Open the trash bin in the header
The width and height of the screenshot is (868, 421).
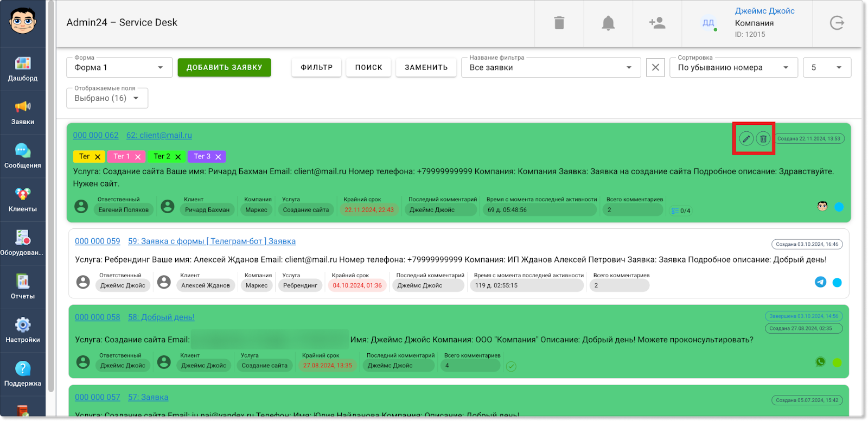click(559, 23)
